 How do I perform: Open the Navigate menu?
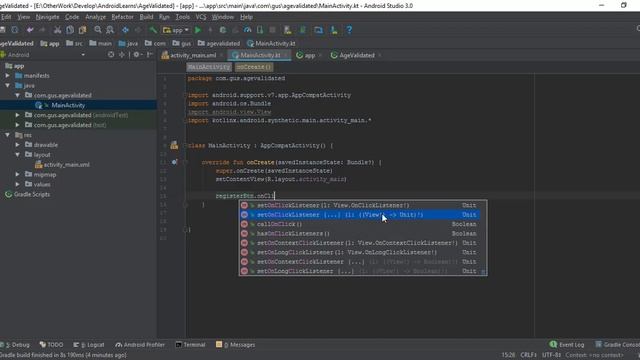pos(47,17)
